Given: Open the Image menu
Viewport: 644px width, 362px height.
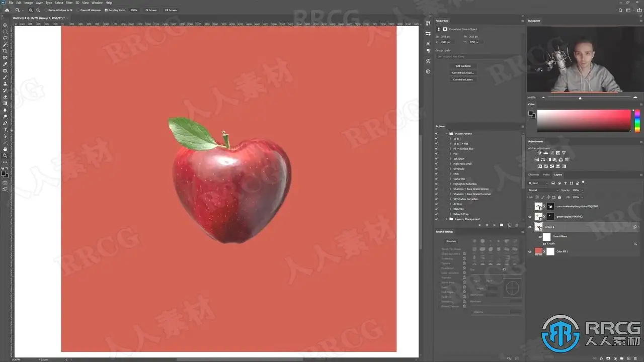Looking at the screenshot, I should [x=30, y=3].
